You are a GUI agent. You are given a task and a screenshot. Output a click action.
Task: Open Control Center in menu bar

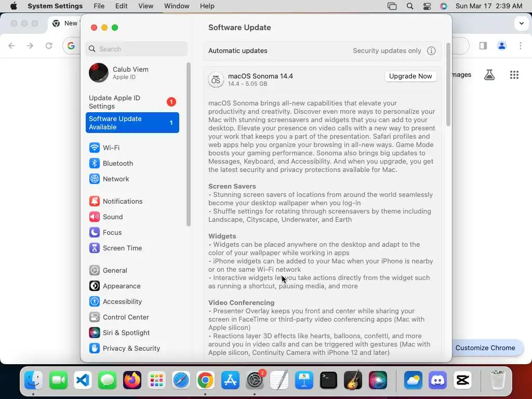427,6
